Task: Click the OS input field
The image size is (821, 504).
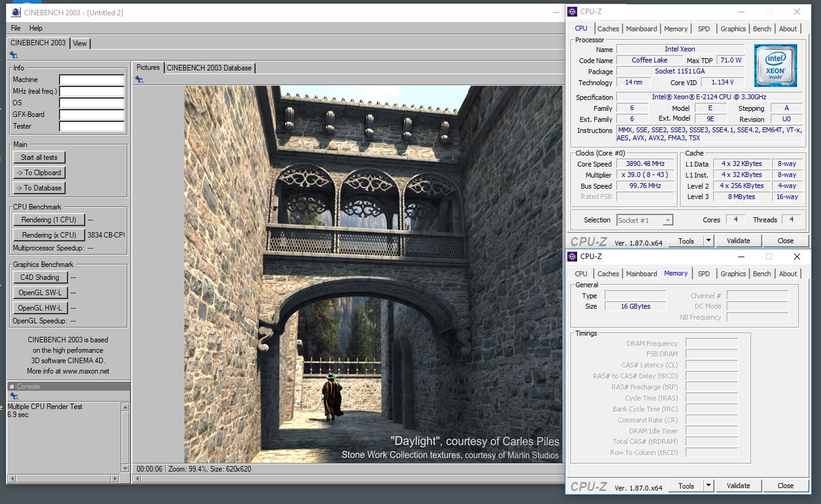Action: point(92,103)
